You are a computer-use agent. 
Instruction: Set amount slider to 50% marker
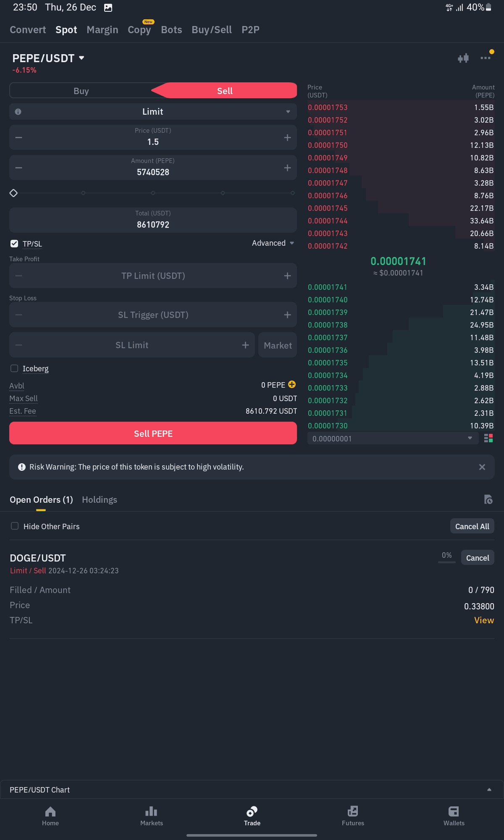[153, 193]
